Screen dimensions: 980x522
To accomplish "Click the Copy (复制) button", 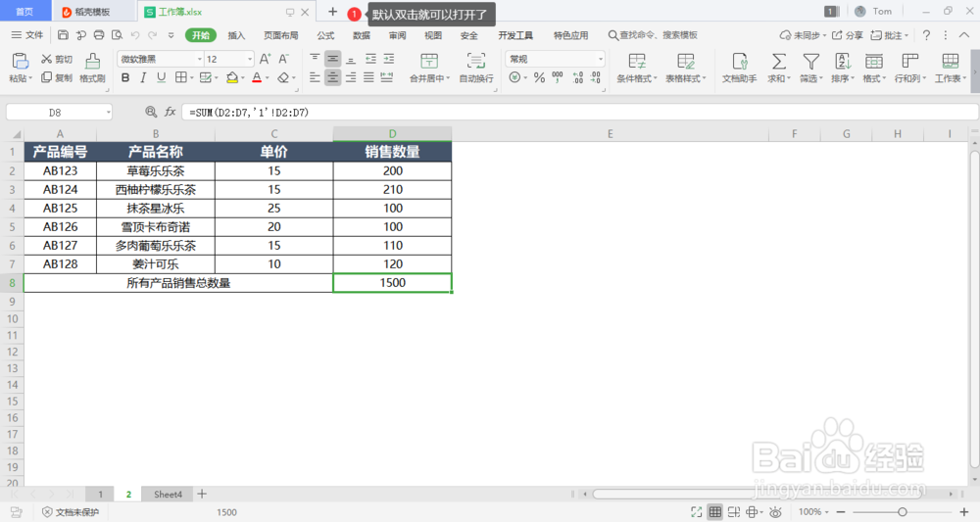I will pyautogui.click(x=56, y=78).
